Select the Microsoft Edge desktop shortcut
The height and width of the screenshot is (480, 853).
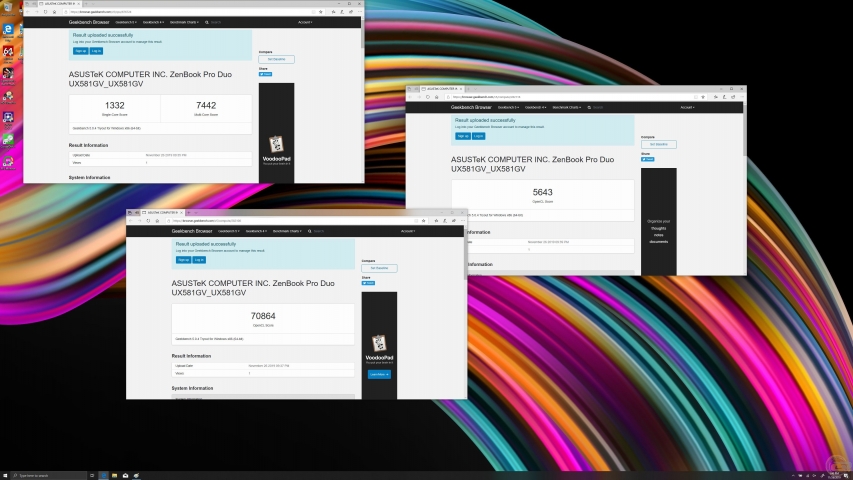[8, 32]
